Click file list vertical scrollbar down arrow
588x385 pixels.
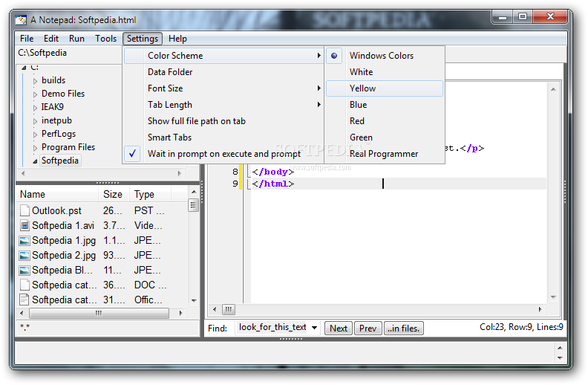click(194, 300)
